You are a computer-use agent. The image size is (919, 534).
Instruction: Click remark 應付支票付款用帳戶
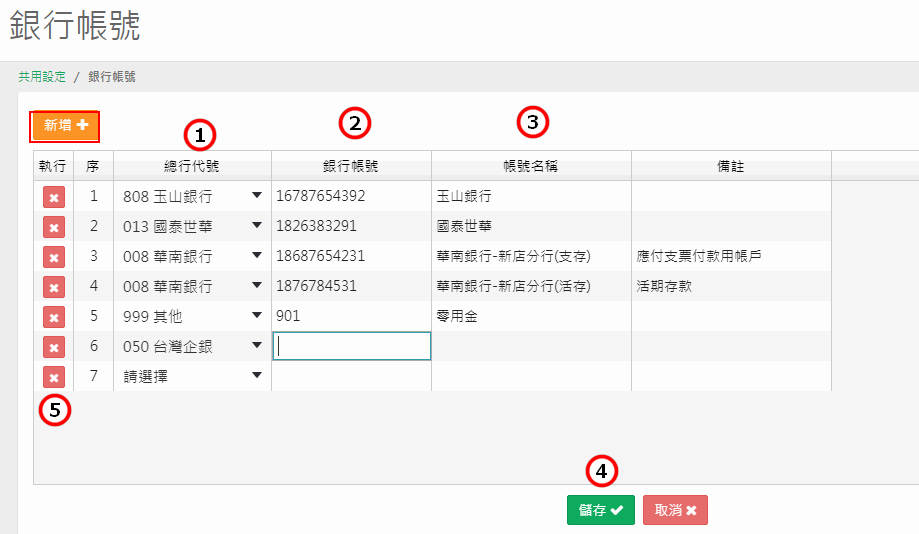[x=699, y=256]
